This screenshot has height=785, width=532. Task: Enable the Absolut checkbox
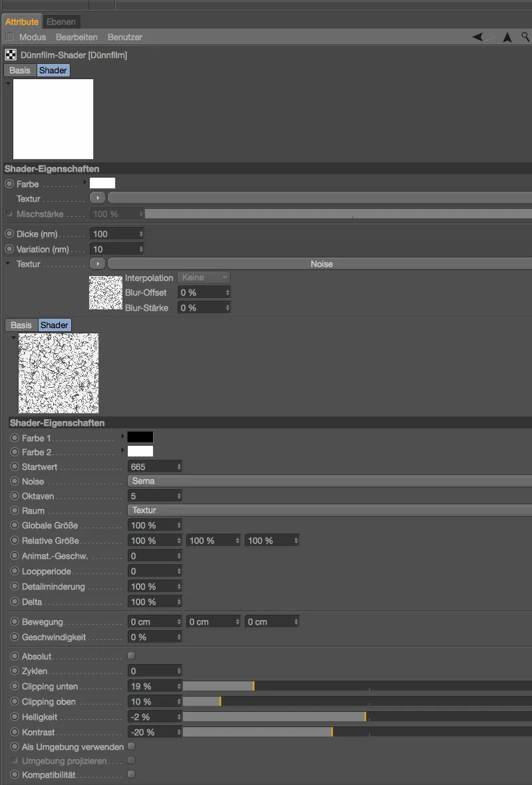(132, 656)
